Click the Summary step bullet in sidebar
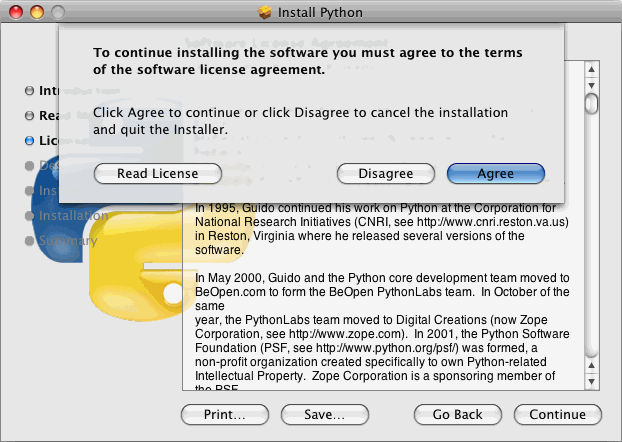Image resolution: width=622 pixels, height=442 pixels. pos(29,241)
